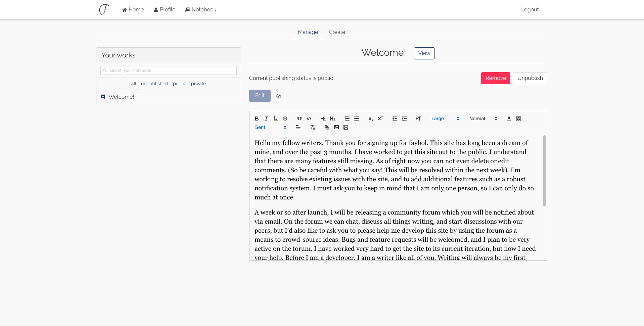Click the book icon beside Welcome! entry
644x326 pixels.
tap(103, 97)
